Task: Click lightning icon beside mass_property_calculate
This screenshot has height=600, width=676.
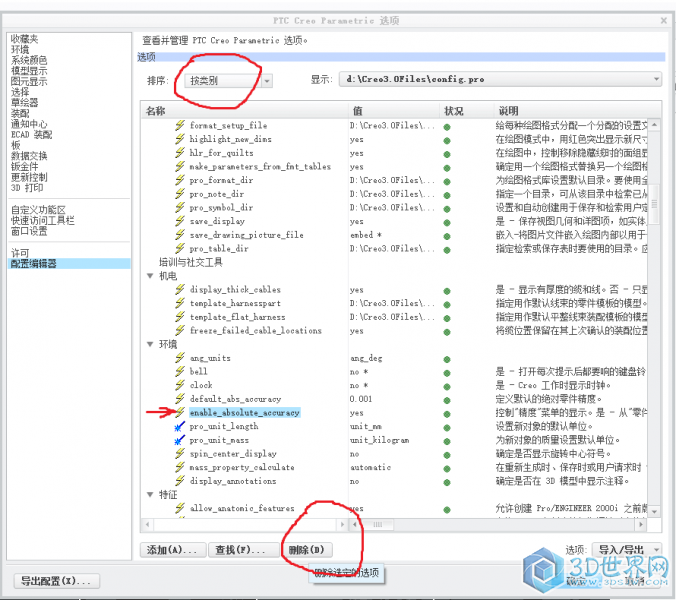Action: [x=180, y=467]
